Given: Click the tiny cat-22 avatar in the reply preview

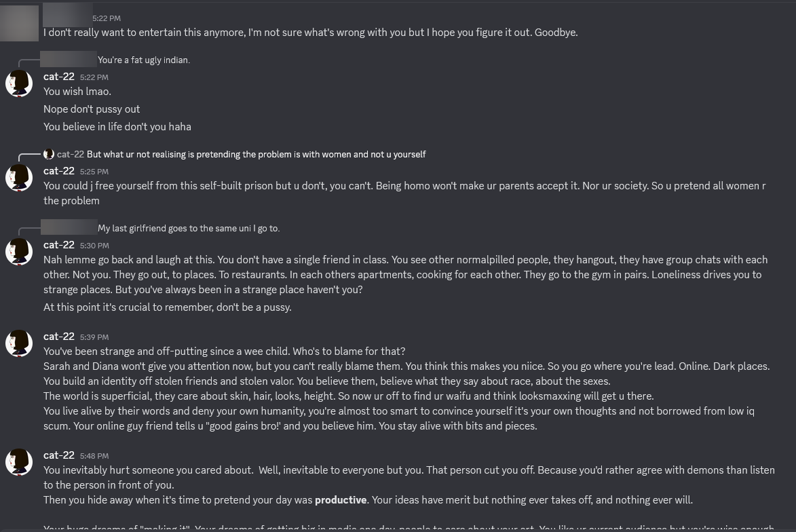Looking at the screenshot, I should click(49, 154).
